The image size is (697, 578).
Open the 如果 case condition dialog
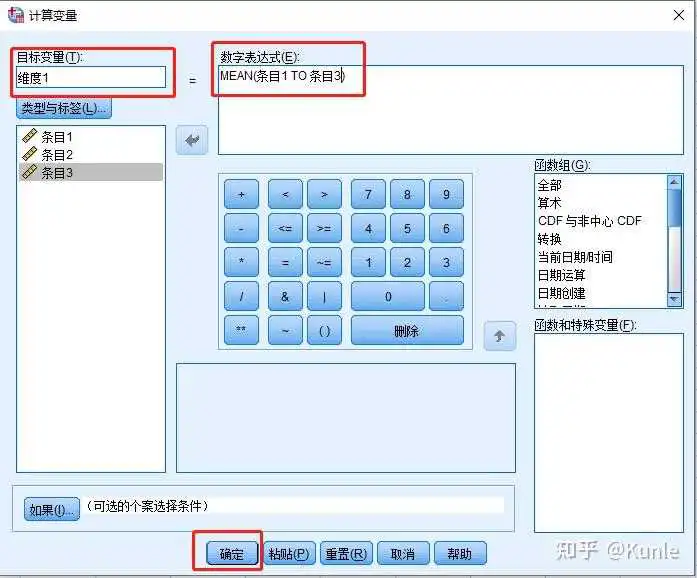point(52,510)
